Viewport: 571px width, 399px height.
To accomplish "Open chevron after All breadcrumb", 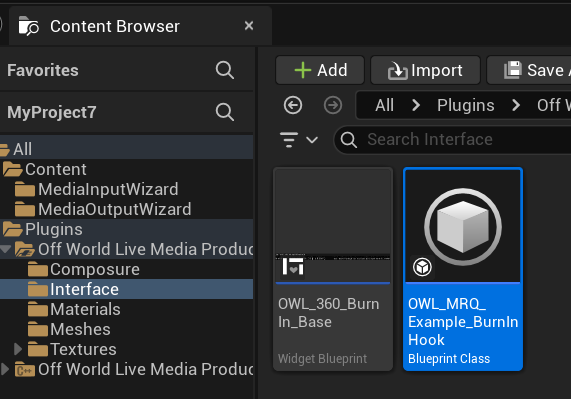I will 416,105.
